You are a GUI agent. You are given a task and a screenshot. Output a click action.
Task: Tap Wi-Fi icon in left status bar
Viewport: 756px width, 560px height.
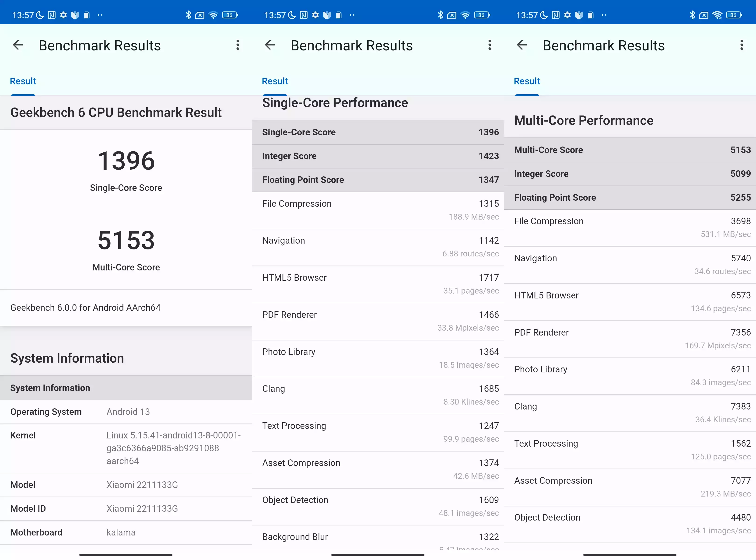[213, 15]
